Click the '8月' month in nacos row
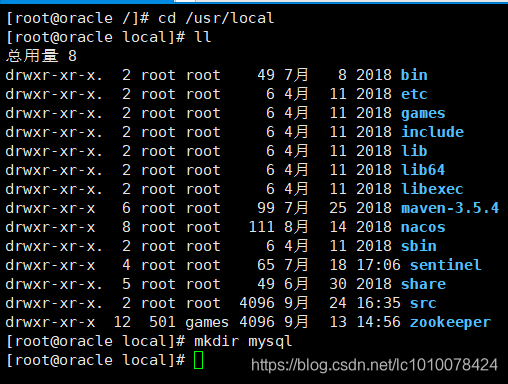The height and width of the screenshot is (384, 508). click(x=296, y=227)
